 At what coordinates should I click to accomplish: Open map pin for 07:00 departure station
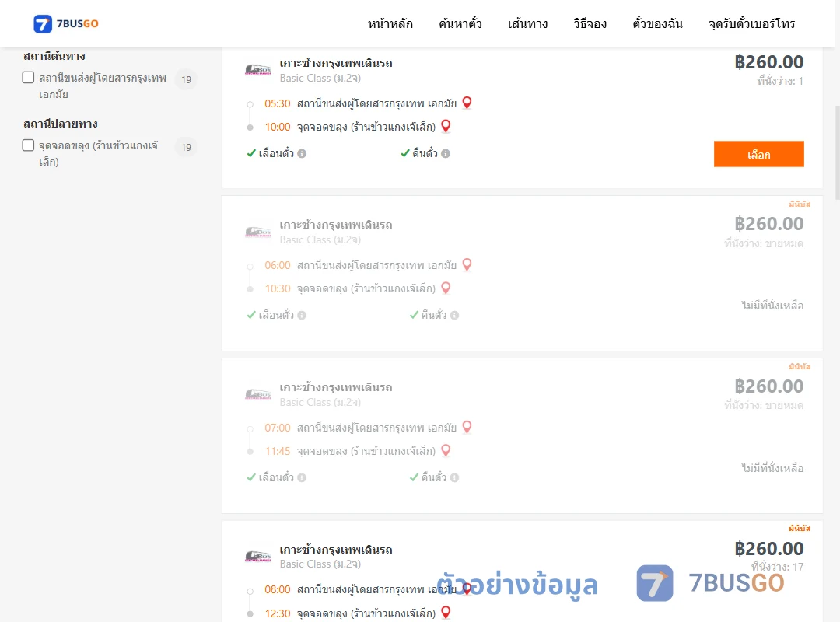tap(467, 427)
